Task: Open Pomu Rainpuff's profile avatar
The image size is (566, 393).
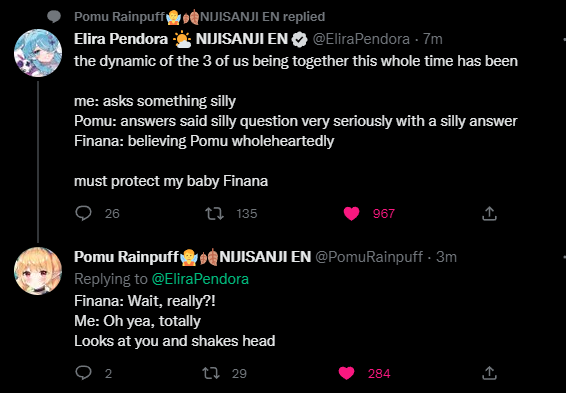Action: pos(38,271)
